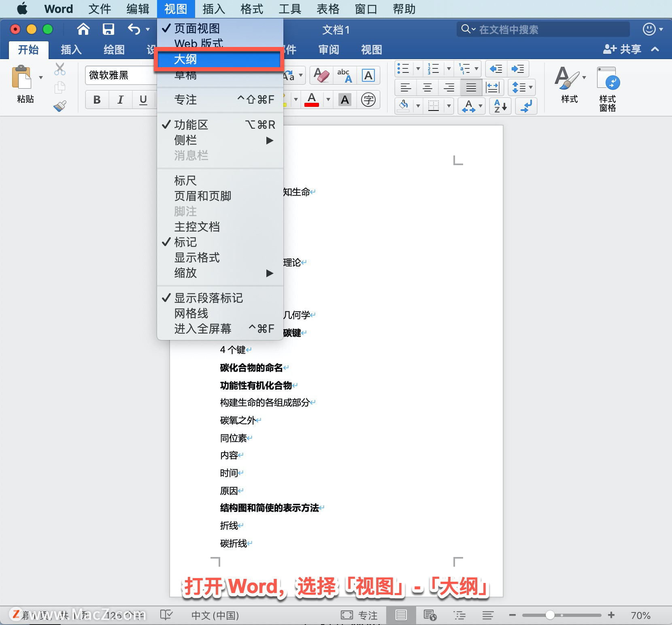672x625 pixels.
Task: Open spelling check in status bar
Action: [166, 615]
